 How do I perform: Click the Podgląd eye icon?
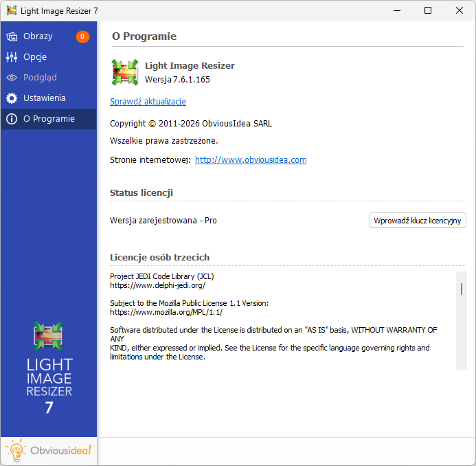click(x=12, y=78)
